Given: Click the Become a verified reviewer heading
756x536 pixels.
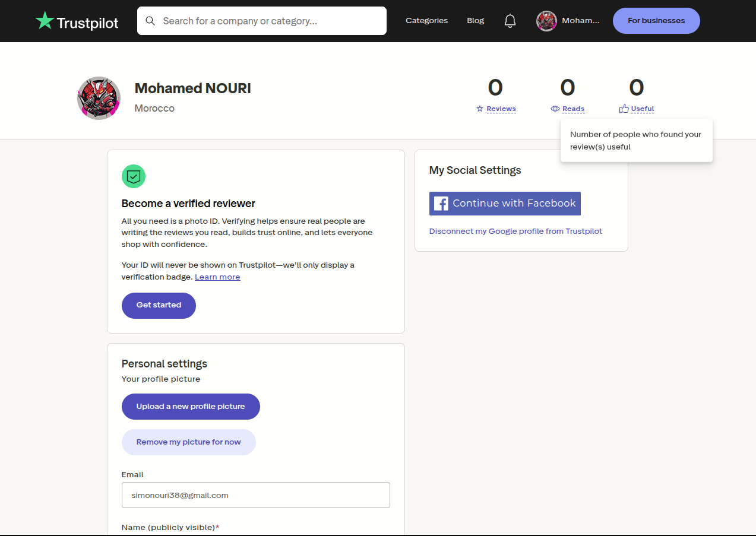Looking at the screenshot, I should click(188, 204).
